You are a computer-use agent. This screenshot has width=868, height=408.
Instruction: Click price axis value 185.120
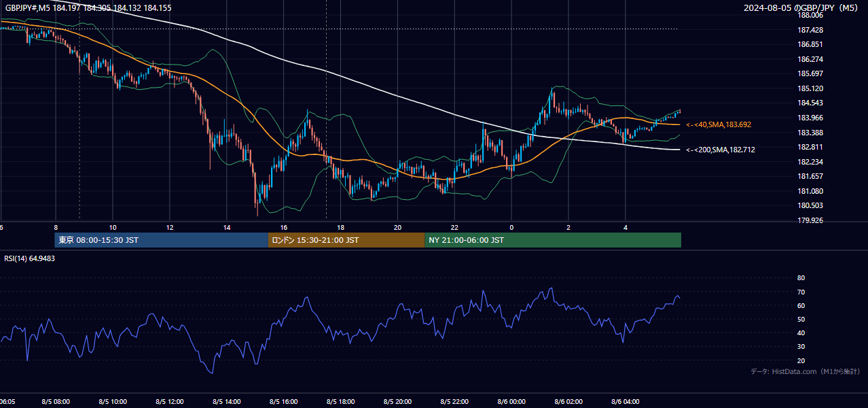coord(810,88)
